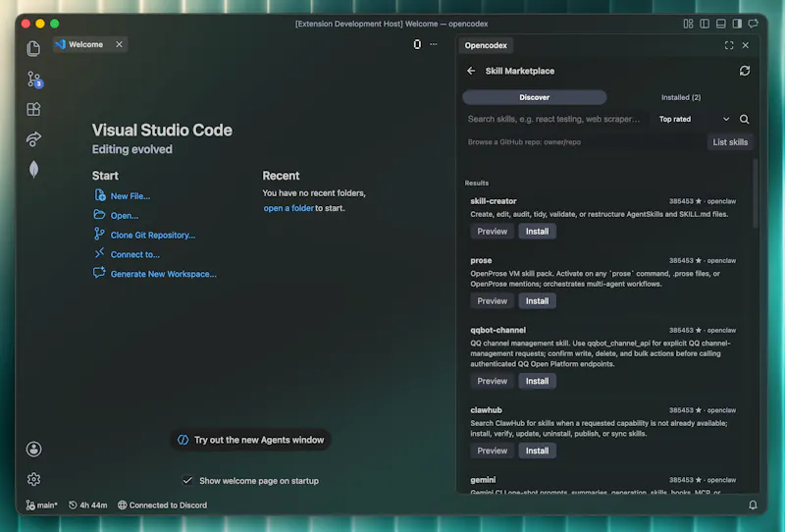The height and width of the screenshot is (532, 785).
Task: Maximize the Opencodex panel
Action: 729,45
